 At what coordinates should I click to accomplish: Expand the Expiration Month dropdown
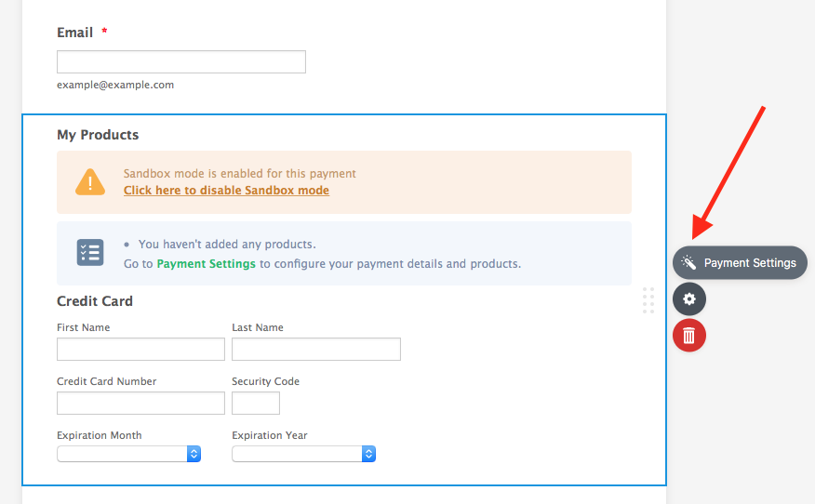tap(129, 454)
